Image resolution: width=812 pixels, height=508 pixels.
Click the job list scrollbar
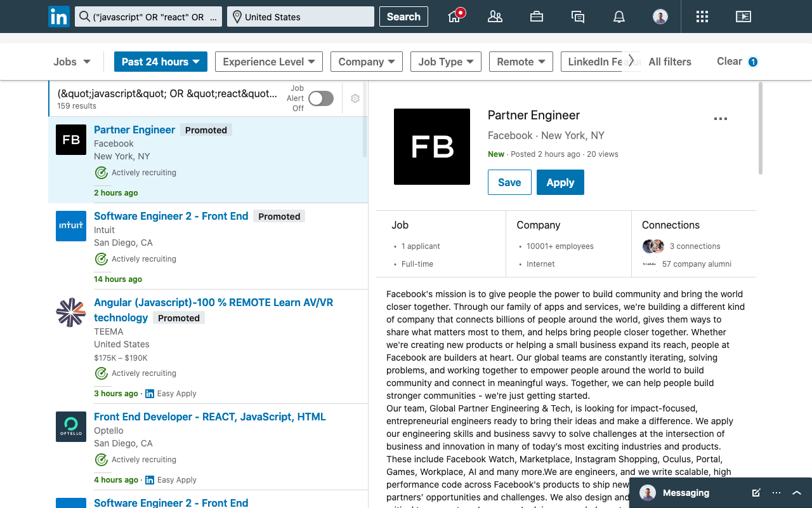(365, 121)
